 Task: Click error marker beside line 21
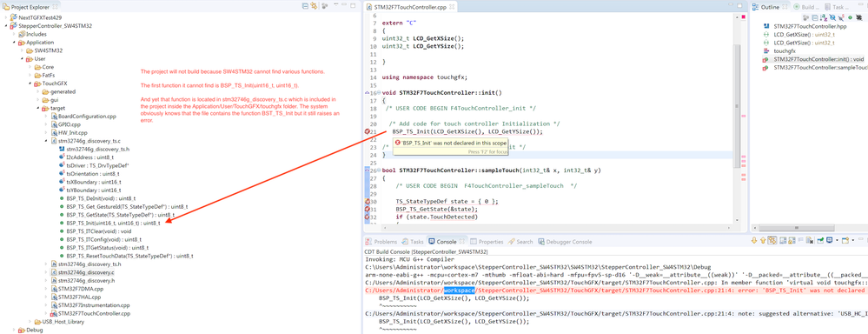[x=368, y=132]
